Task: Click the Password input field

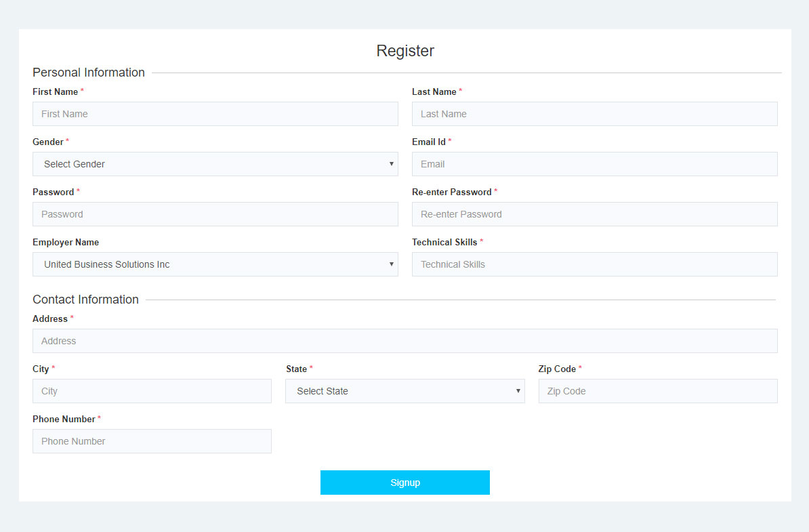Action: 215,214
